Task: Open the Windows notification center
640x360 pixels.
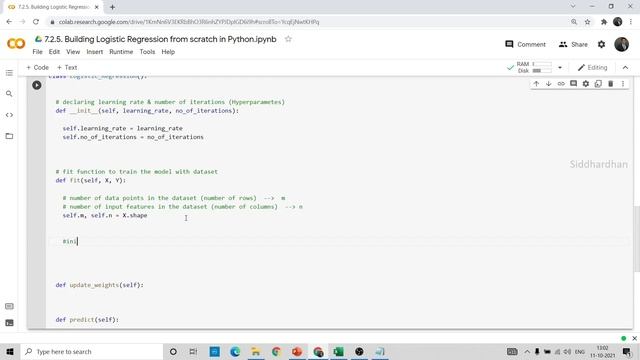Action: [x=627, y=351]
